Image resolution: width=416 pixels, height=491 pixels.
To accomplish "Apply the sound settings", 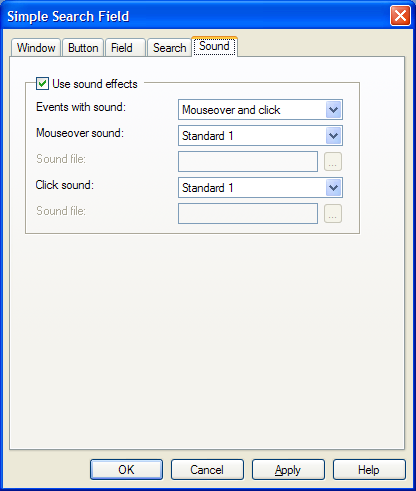I will coord(288,470).
